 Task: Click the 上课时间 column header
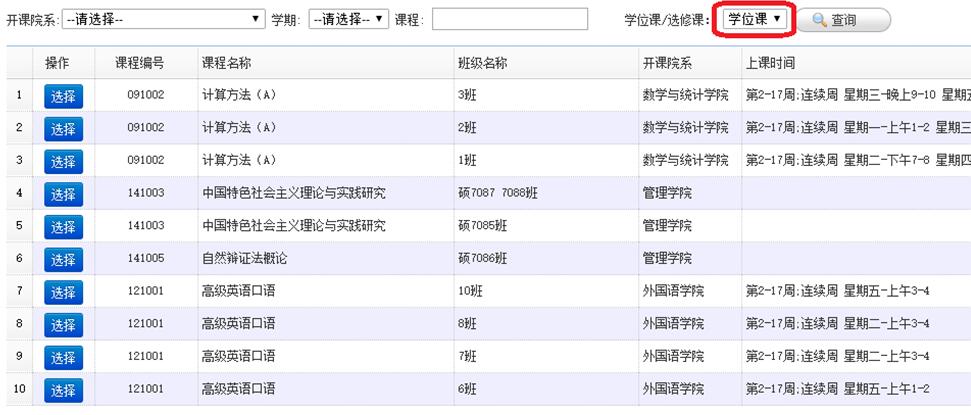pyautogui.click(x=770, y=63)
